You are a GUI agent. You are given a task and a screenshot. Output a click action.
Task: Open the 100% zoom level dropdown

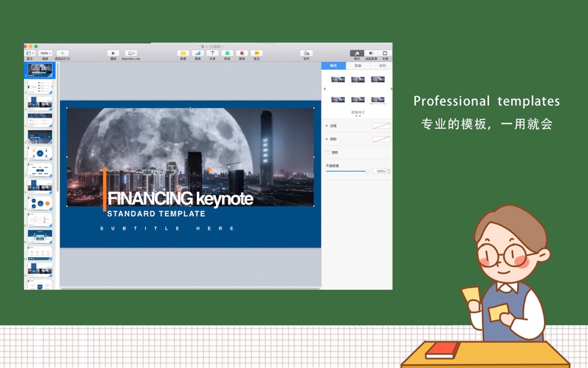click(x=45, y=53)
